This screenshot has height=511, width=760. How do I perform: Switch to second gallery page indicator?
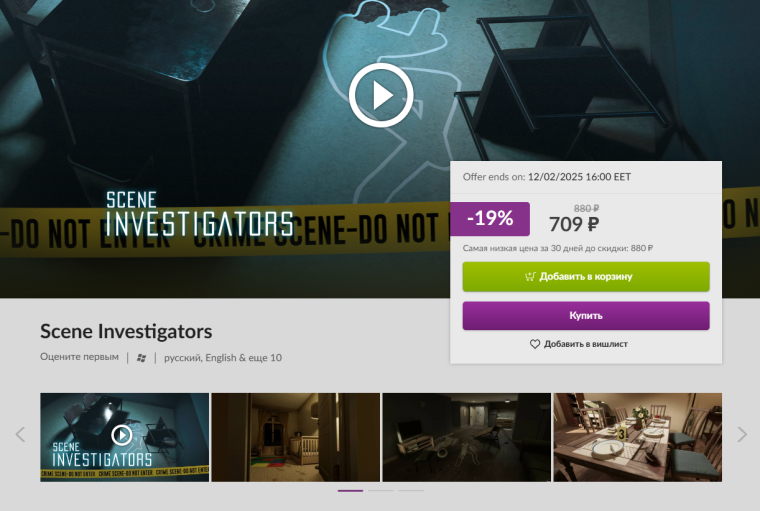381,491
